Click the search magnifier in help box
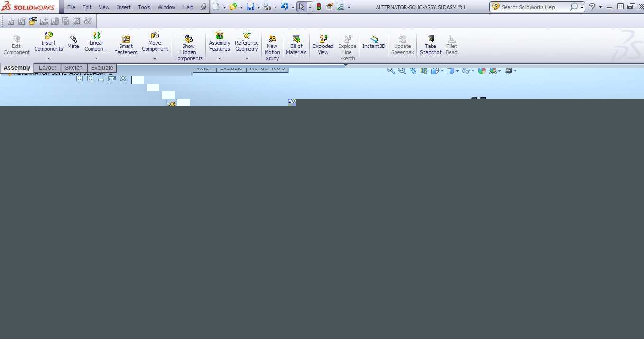The height and width of the screenshot is (339, 644). 574,7
